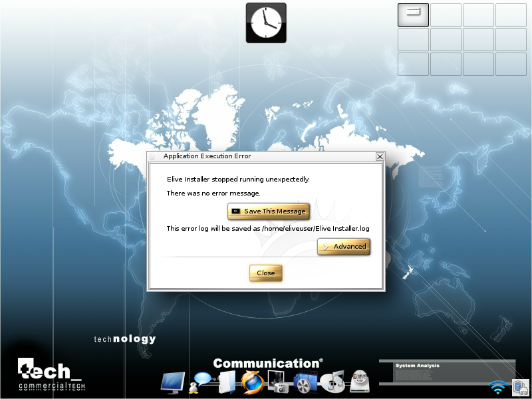The image size is (532, 399).
Task: Launch the Firefox-style web browser from the dock
Action: tap(253, 383)
